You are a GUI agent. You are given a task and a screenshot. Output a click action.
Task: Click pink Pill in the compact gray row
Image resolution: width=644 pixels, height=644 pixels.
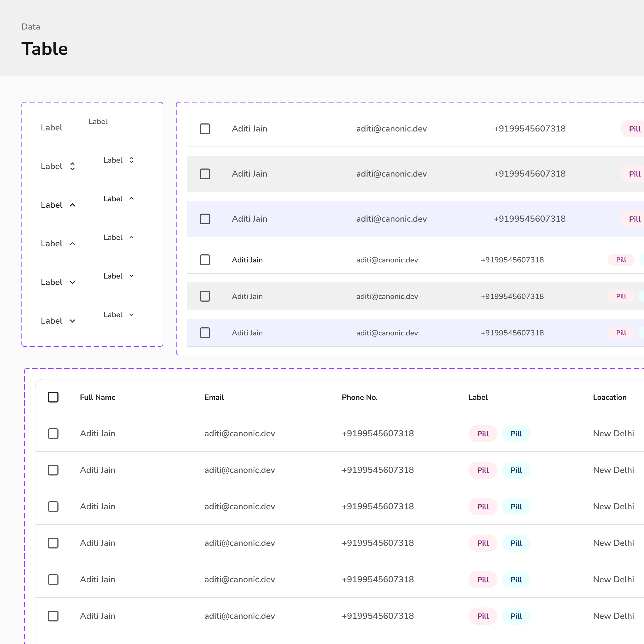coord(621,296)
